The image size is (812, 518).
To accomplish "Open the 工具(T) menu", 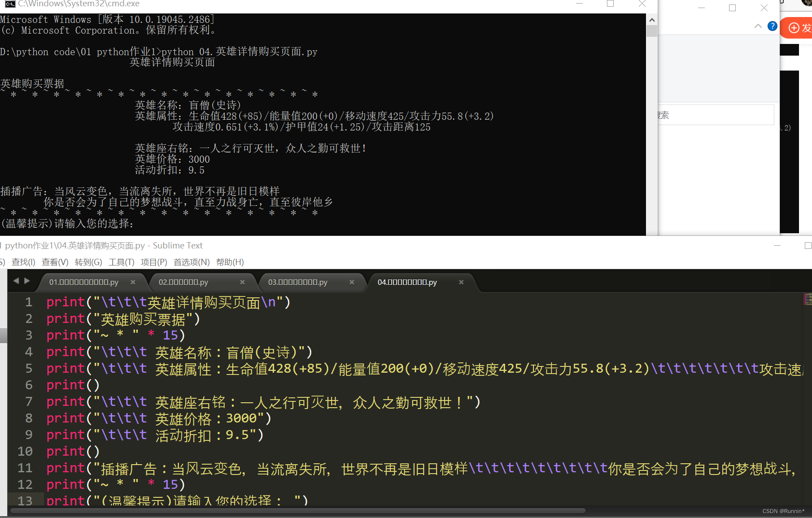I will [x=121, y=262].
